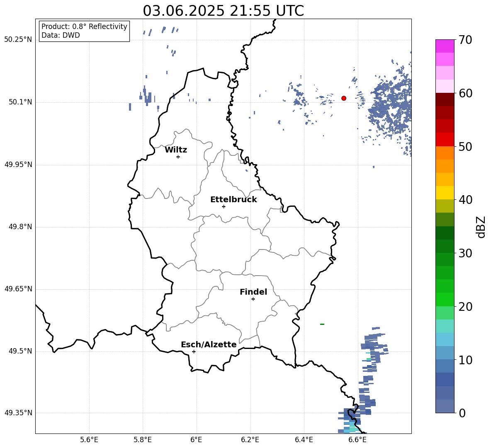The height and width of the screenshot is (448, 491).
Task: Click the 30 tick label on the colorbar
Action: (465, 253)
